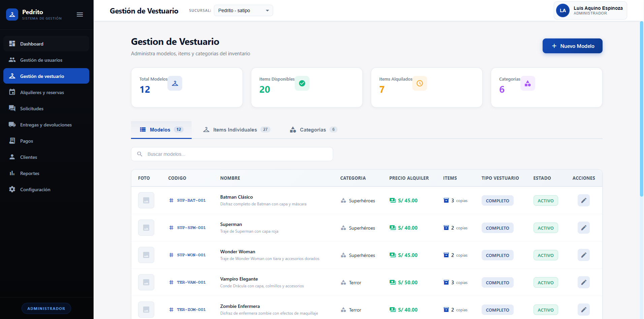Viewport: 644px width, 319px height.
Task: Open Alquileres y reservas in sidebar
Action: [x=42, y=92]
